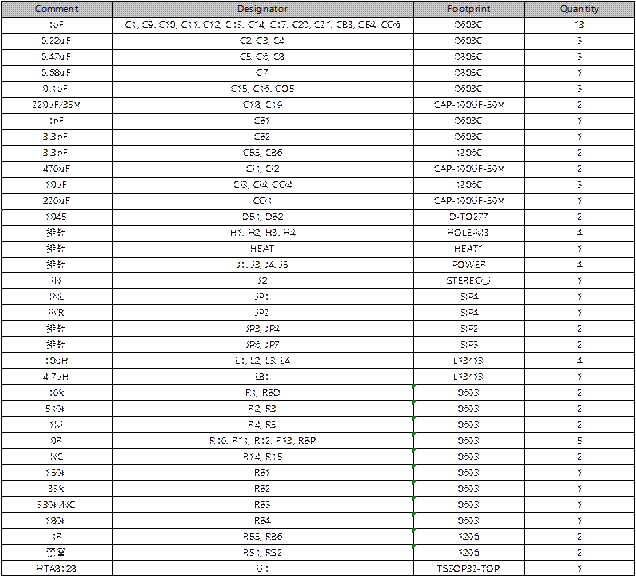The width and height of the screenshot is (636, 576).
Task: Click the designator cell 'DS1, DS2'
Action: (x=263, y=217)
